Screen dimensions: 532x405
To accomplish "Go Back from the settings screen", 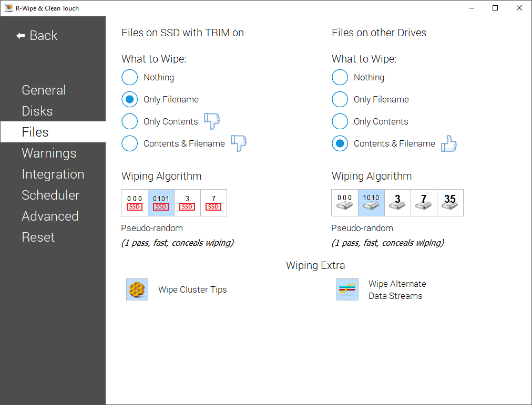I will (37, 36).
